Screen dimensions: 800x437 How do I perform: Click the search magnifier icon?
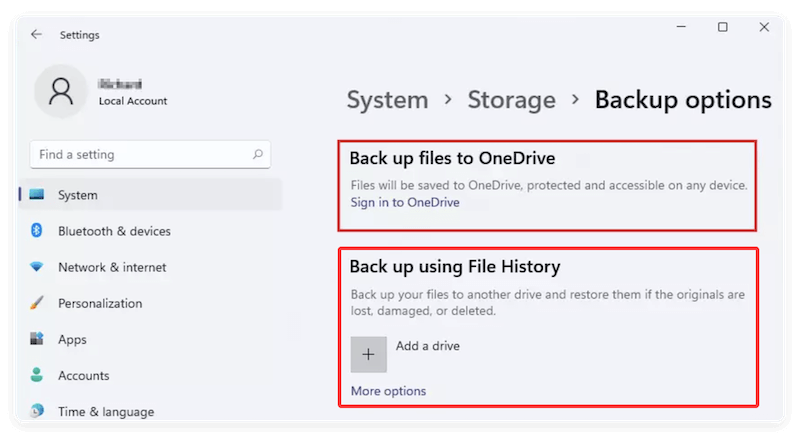(x=258, y=154)
